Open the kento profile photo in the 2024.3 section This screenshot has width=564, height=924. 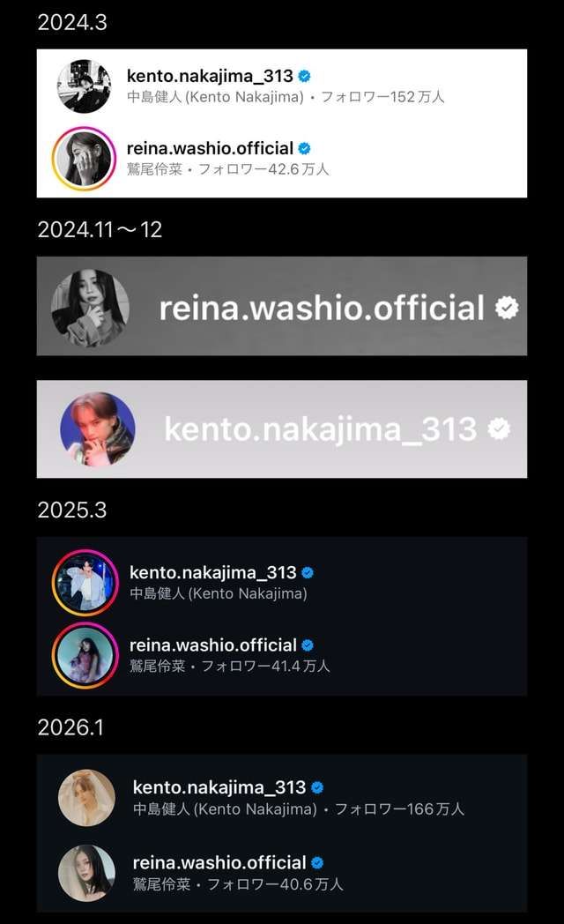(x=85, y=86)
